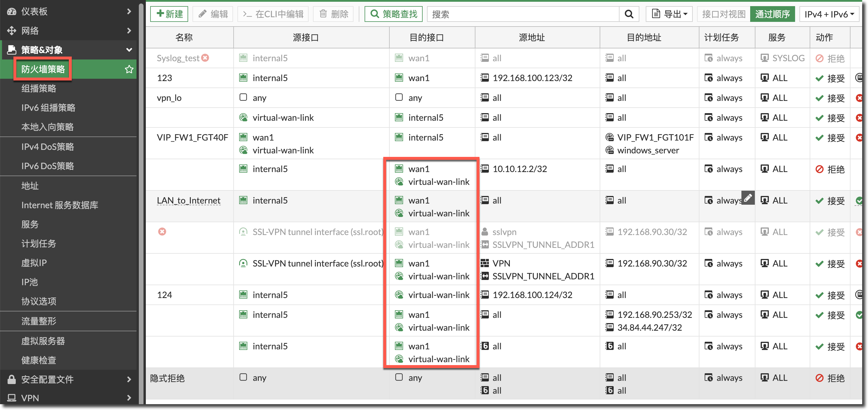Click the favorite star beside 防火墙策略
Screen dimensions: 868x410
[x=129, y=69]
